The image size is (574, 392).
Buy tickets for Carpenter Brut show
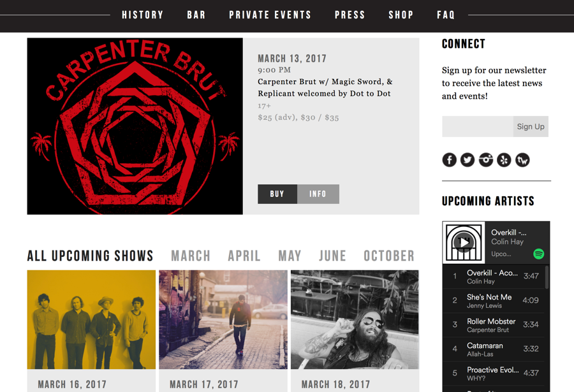pos(277,194)
